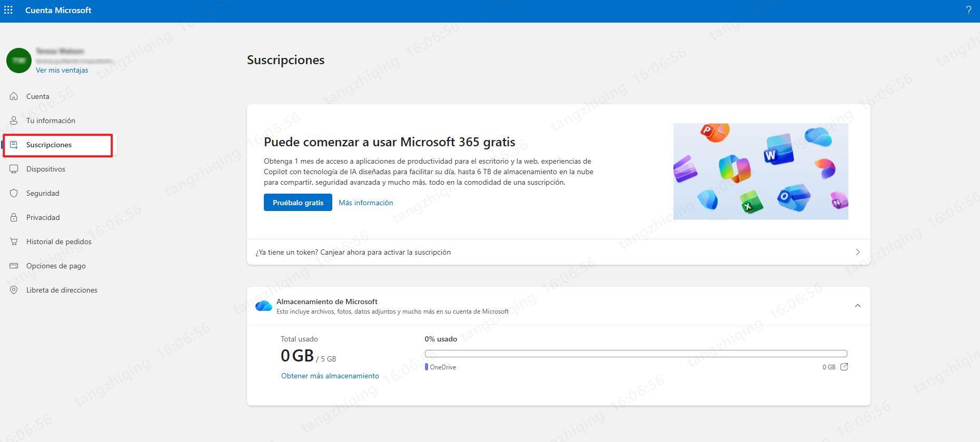Click the Cuenta Microsoft header title
The width and height of the screenshot is (980, 442).
click(x=58, y=10)
